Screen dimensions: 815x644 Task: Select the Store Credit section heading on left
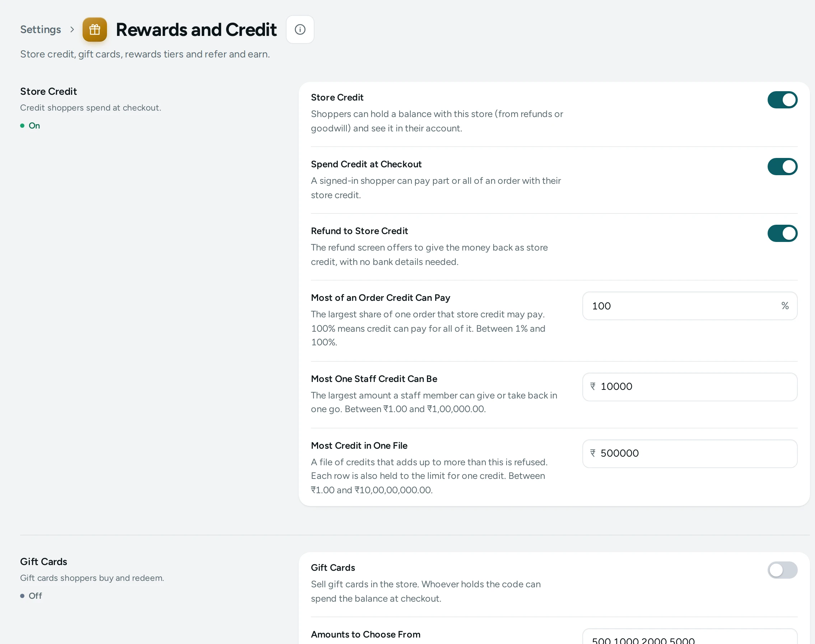pyautogui.click(x=48, y=91)
